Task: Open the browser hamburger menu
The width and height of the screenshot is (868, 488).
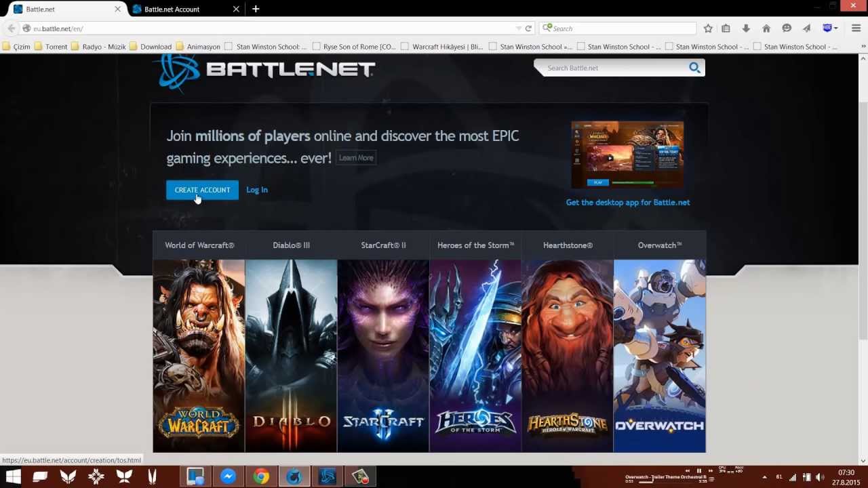Action: click(x=856, y=28)
